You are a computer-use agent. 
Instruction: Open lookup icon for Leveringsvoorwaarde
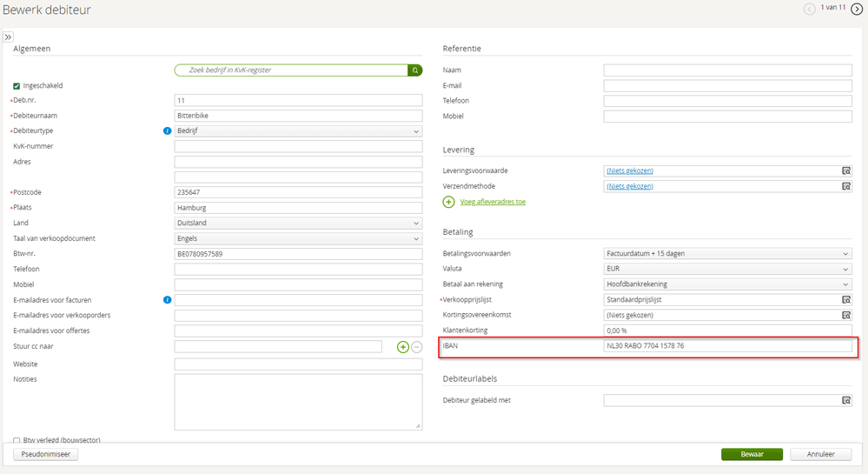point(846,171)
